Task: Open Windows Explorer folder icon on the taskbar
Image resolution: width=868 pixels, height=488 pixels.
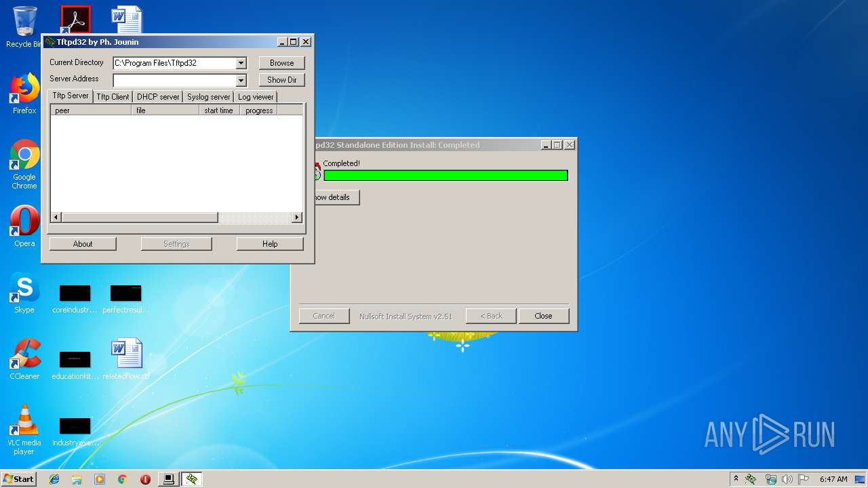Action: [x=77, y=479]
